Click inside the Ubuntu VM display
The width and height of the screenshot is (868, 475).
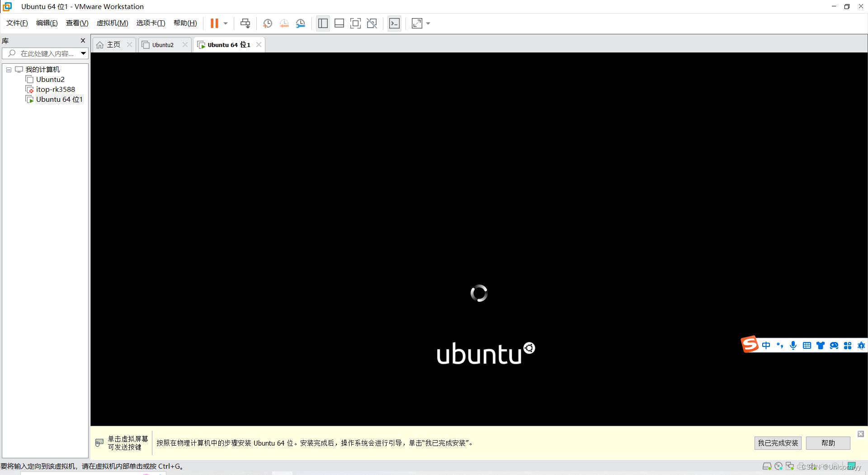pos(479,239)
